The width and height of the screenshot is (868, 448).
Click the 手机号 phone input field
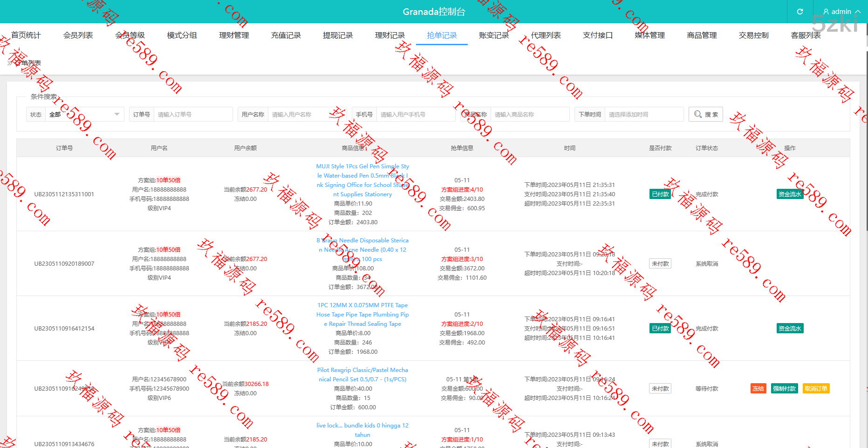415,114
